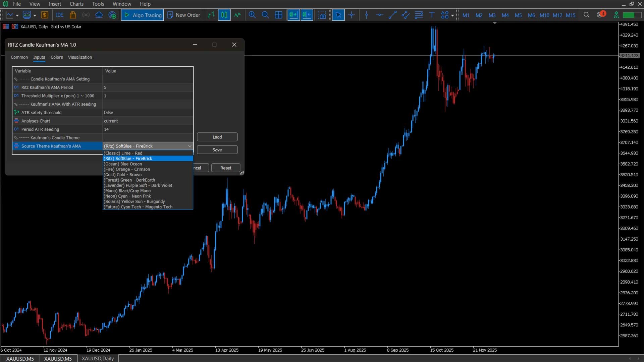
Task: Open the Charts menu
Action: click(x=76, y=4)
